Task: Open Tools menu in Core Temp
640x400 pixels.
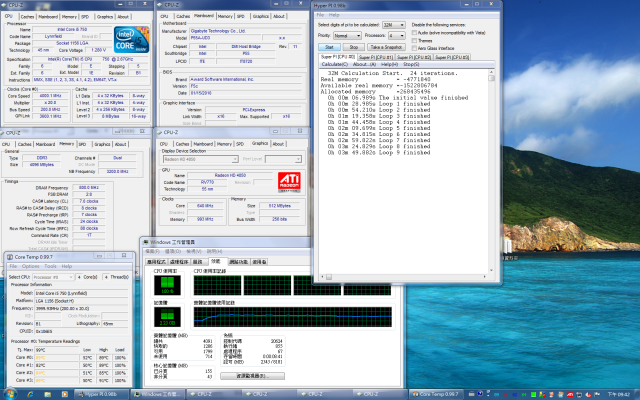Action: (x=50, y=266)
